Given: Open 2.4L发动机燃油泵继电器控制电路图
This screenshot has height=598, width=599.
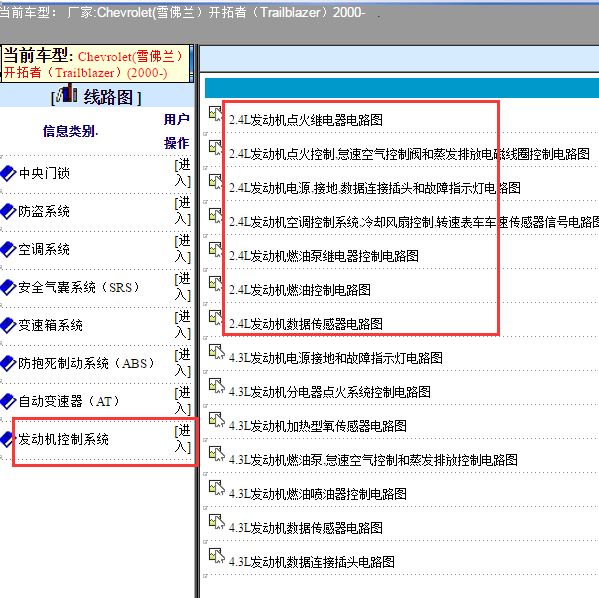Looking at the screenshot, I should coord(324,256).
